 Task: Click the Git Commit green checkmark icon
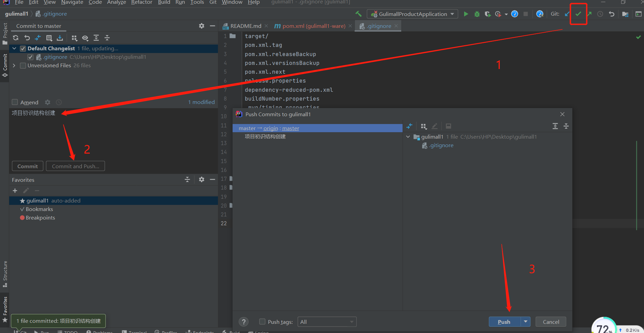click(x=578, y=14)
